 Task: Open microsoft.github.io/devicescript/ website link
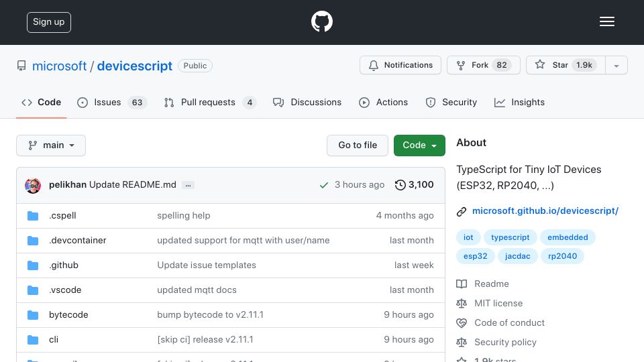click(545, 211)
